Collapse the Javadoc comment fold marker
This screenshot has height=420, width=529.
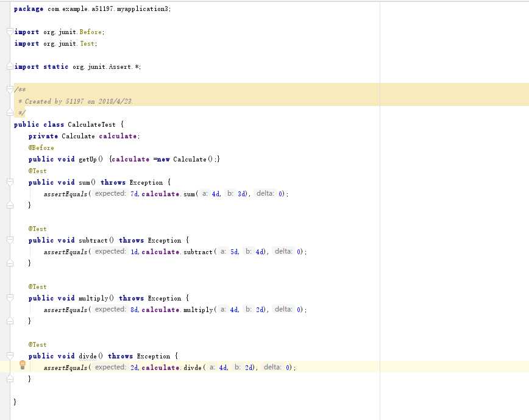[x=10, y=89]
